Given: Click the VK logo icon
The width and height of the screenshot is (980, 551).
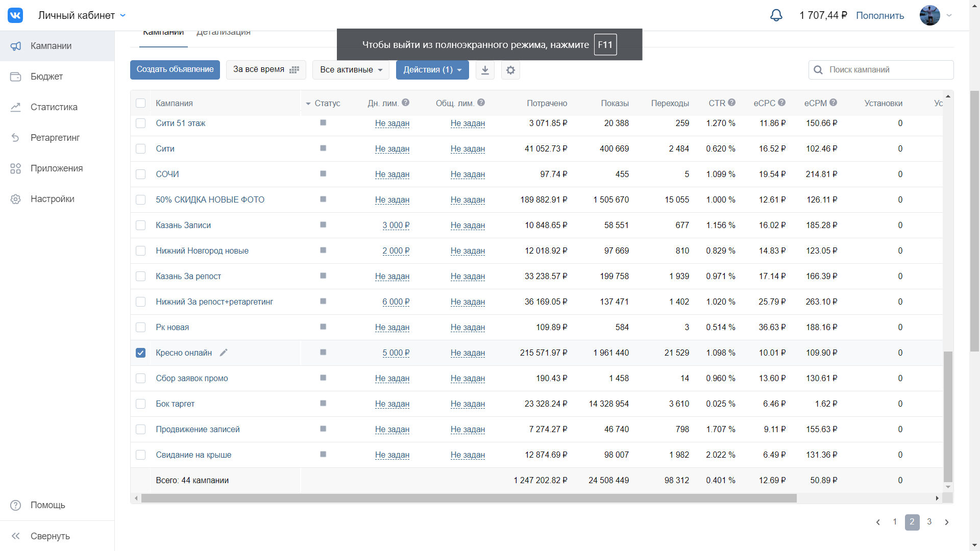Looking at the screenshot, I should pos(15,15).
